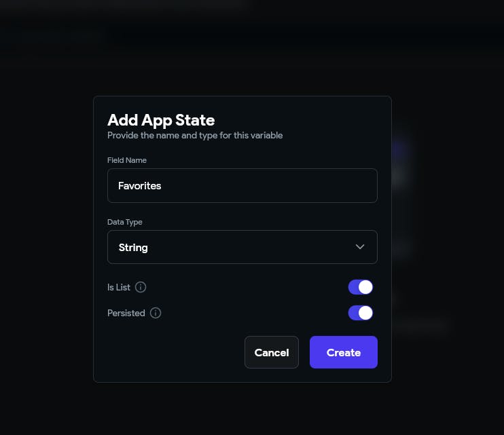Click the Data Type label
The height and width of the screenshot is (435, 504).
125,222
